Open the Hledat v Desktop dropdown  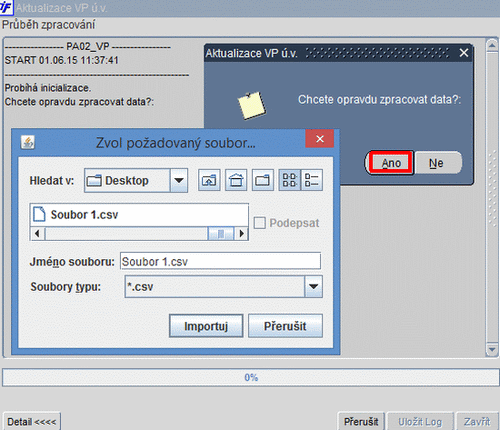point(179,180)
